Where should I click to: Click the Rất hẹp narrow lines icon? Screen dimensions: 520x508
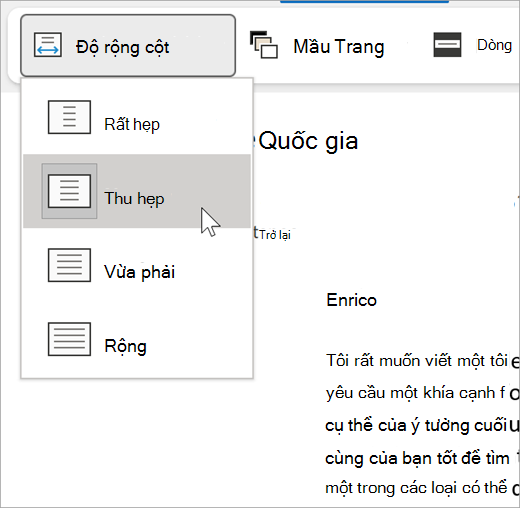pyautogui.click(x=69, y=117)
